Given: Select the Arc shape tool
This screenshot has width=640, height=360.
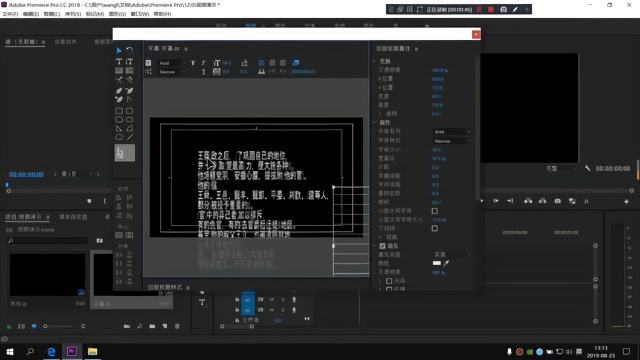Looking at the screenshot, I should click(129, 129).
